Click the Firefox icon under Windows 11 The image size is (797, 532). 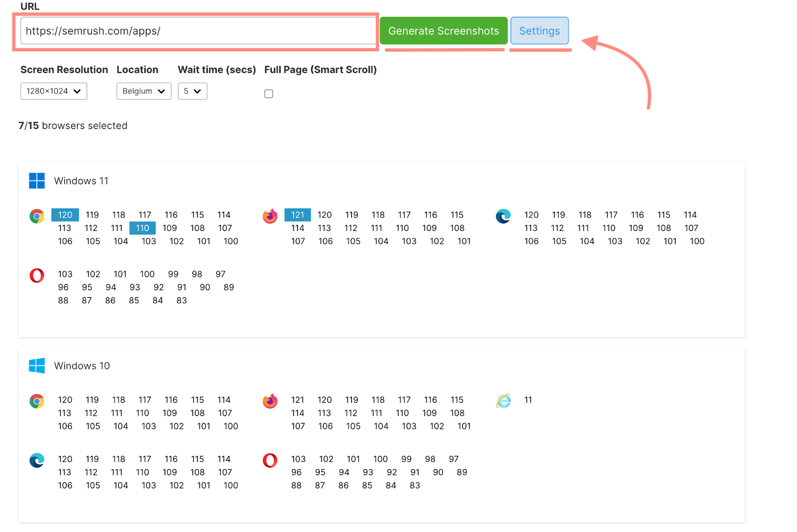click(x=270, y=216)
